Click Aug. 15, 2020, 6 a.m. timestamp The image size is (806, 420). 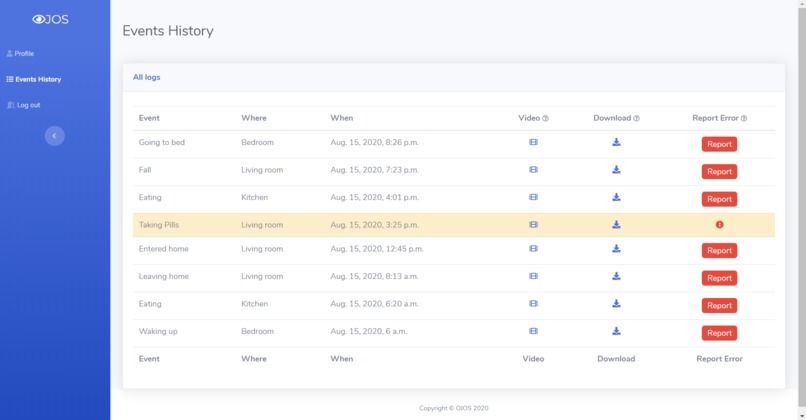(369, 332)
